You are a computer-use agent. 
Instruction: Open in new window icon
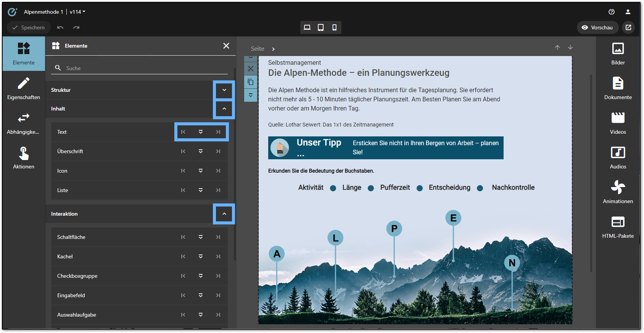(x=628, y=27)
